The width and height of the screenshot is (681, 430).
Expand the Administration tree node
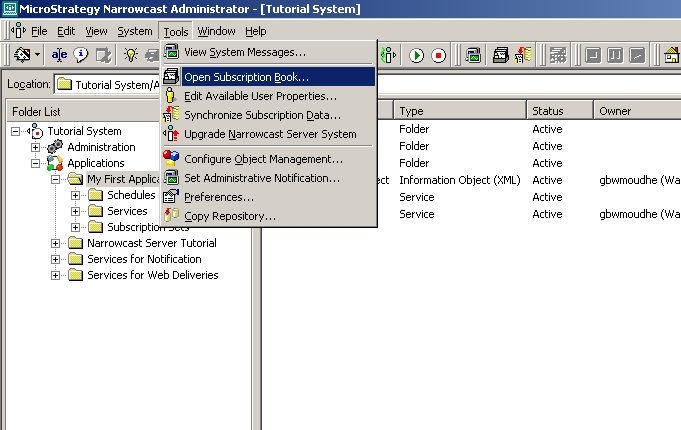pyautogui.click(x=36, y=147)
